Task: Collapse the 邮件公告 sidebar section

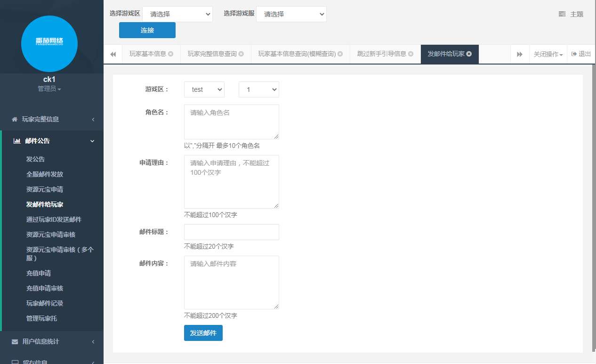Action: [x=52, y=141]
